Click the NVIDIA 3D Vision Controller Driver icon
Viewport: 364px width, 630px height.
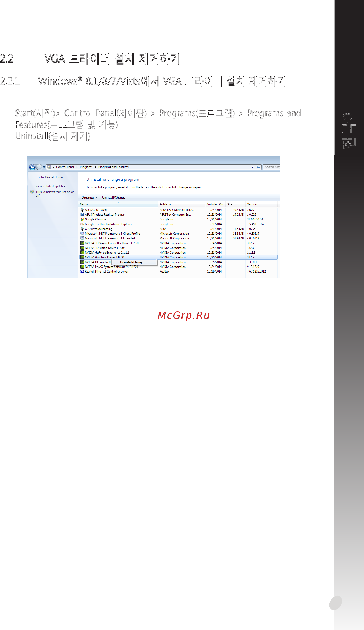point(82,243)
